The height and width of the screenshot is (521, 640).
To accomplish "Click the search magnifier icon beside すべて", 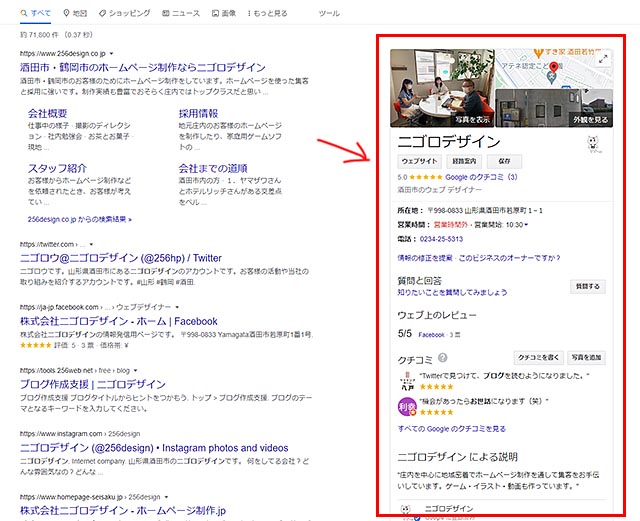I will click(24, 13).
